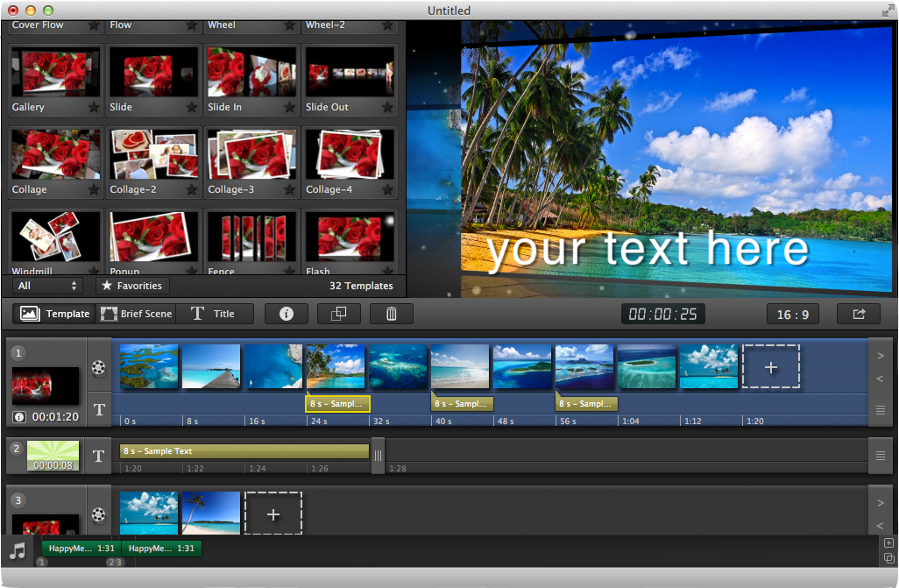This screenshot has width=899, height=588.
Task: Toggle favorite star on Slide In template
Action: (x=289, y=107)
